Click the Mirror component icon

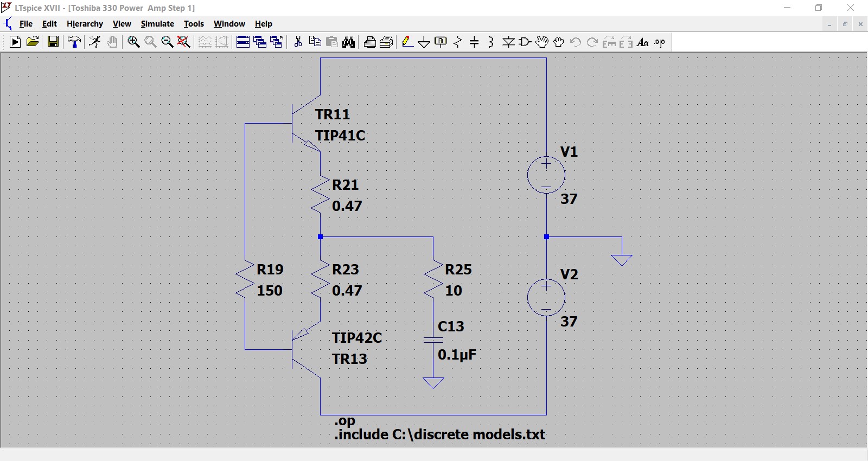coord(626,42)
